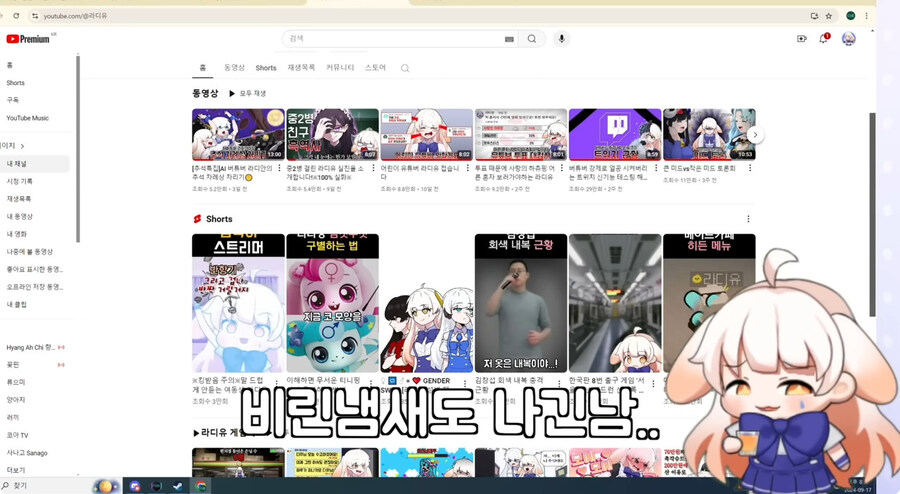
Task: Open Steam from the Windows taskbar
Action: coord(178,486)
